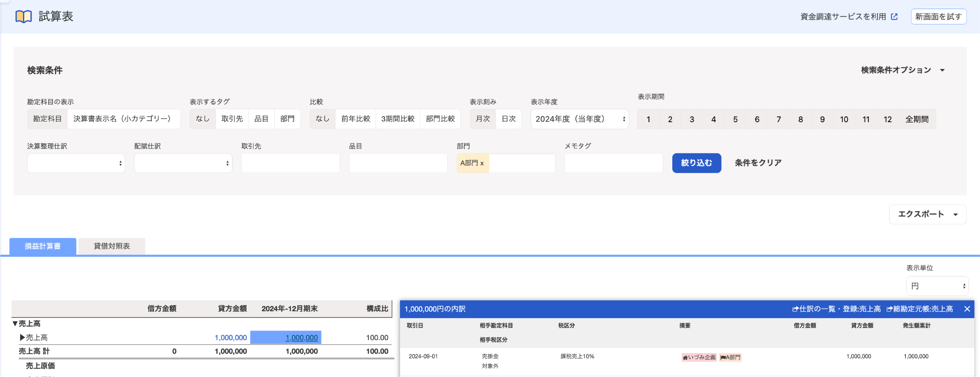This screenshot has height=377, width=980.
Task: Select period month 3
Action: pos(692,119)
